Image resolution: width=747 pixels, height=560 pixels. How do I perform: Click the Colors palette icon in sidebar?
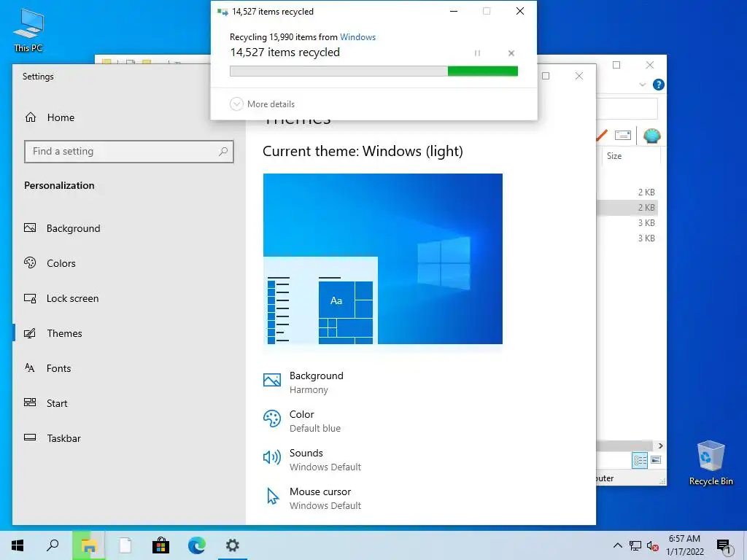click(x=30, y=262)
